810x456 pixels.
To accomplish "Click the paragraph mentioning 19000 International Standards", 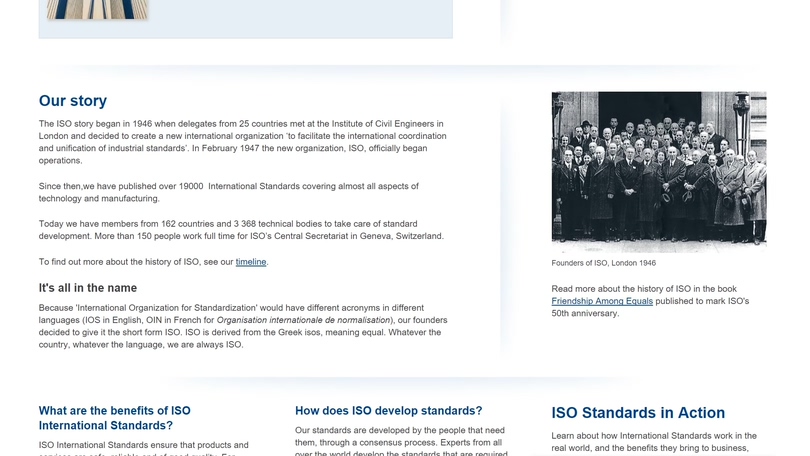I will tap(228, 192).
